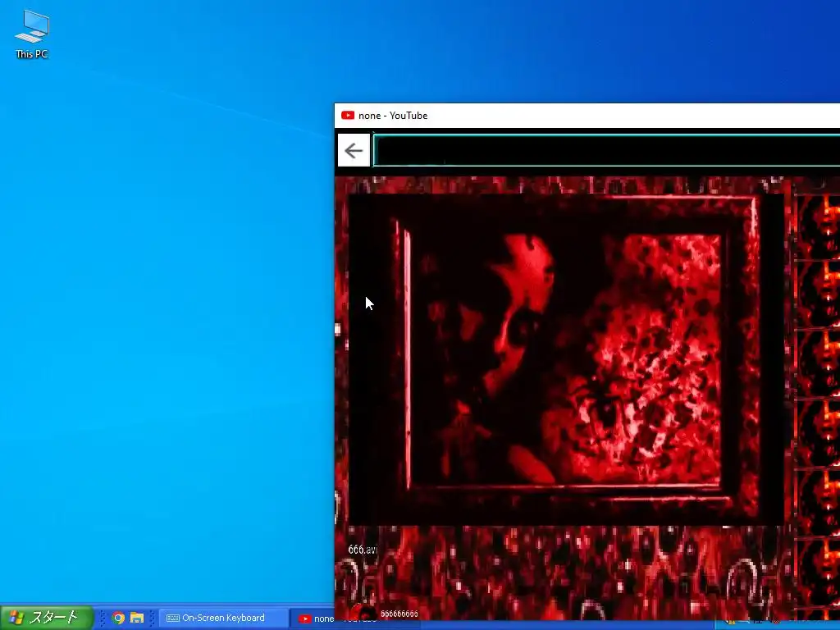Open File Explorer from quick launch
The width and height of the screenshot is (840, 630).
click(x=137, y=618)
